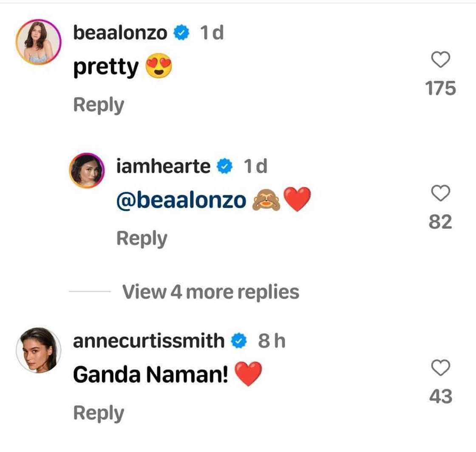The width and height of the screenshot is (476, 452).
Task: View the 82 likes count
Action: tap(441, 222)
